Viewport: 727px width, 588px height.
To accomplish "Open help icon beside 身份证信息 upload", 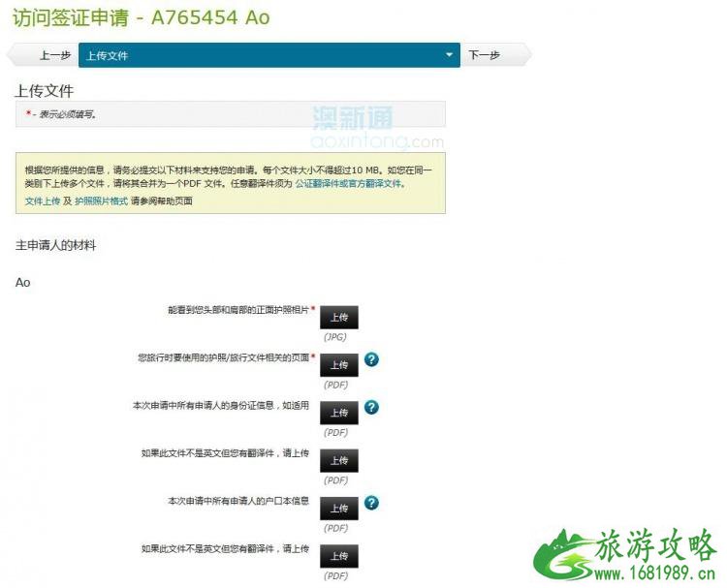I will [370, 407].
